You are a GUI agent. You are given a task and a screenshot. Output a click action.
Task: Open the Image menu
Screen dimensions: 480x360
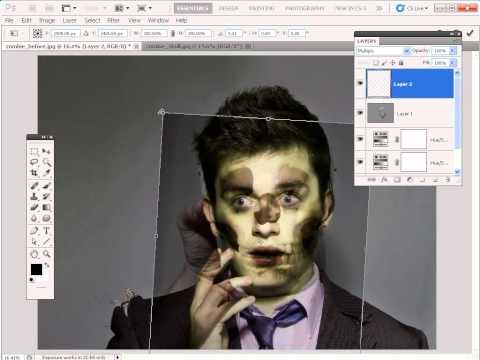coord(47,20)
